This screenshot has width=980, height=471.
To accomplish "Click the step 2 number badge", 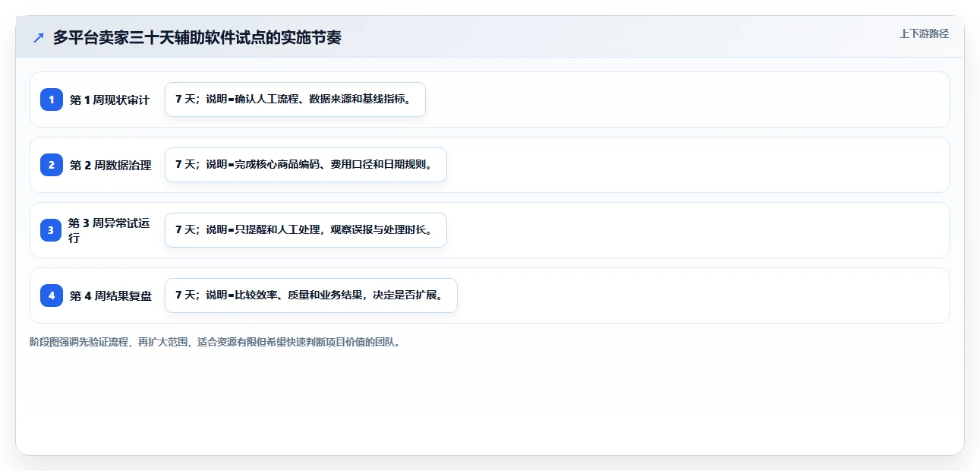I will click(52, 165).
